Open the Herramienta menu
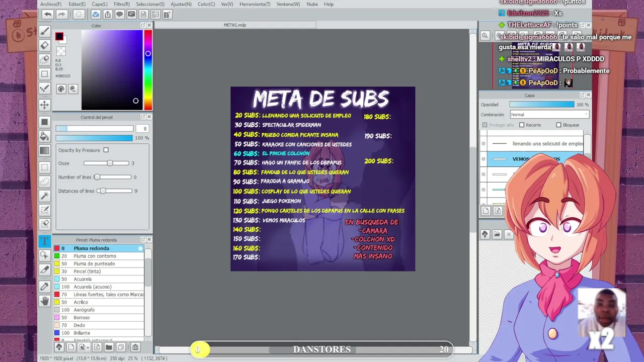Viewport: 644px width, 362px height. [x=255, y=4]
